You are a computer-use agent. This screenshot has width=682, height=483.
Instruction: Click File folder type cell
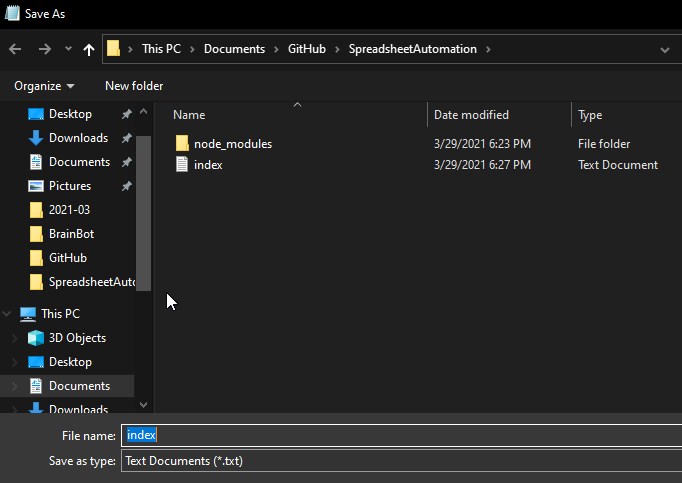point(604,144)
